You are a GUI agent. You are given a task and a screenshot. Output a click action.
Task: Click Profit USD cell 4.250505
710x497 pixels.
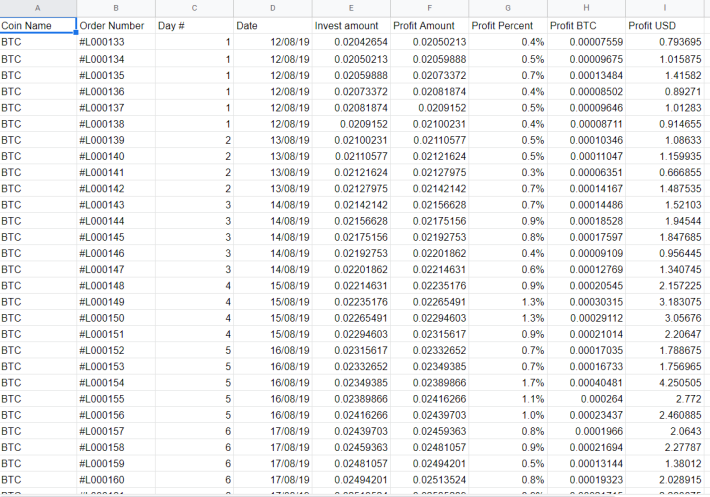665,383
